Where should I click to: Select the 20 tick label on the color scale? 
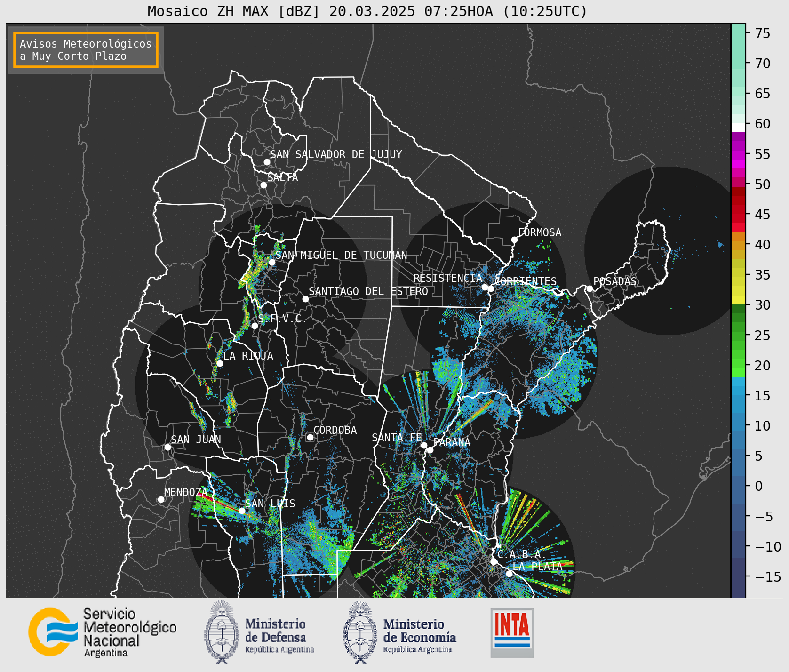pyautogui.click(x=763, y=366)
